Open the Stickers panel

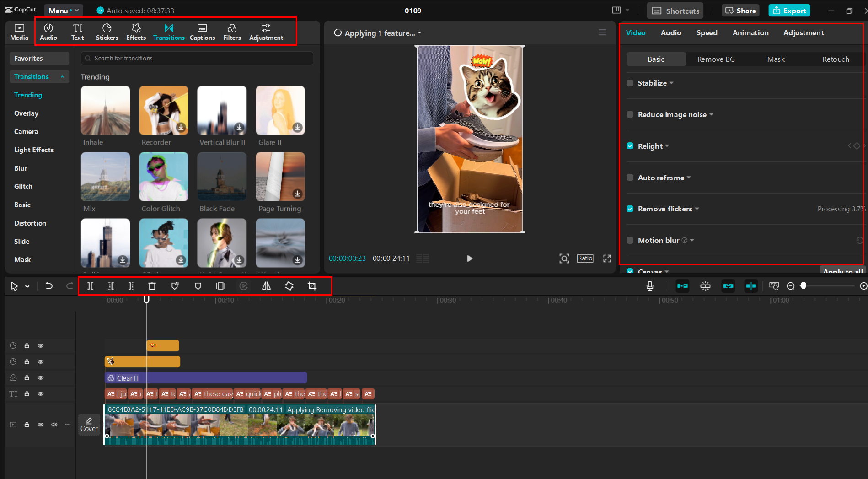(x=107, y=31)
